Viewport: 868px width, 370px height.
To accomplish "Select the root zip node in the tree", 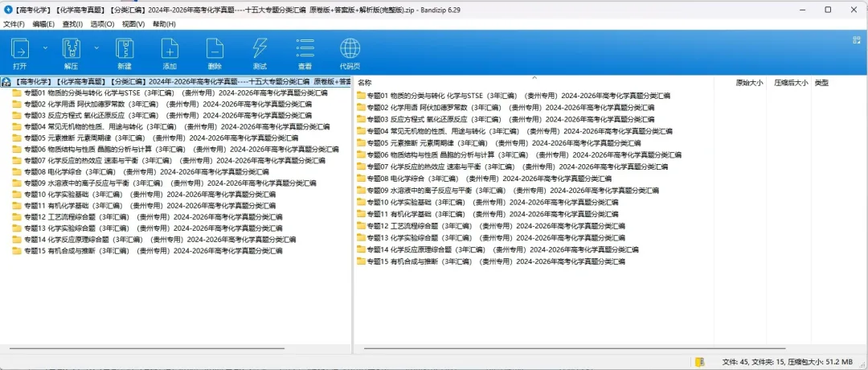I will (177, 81).
